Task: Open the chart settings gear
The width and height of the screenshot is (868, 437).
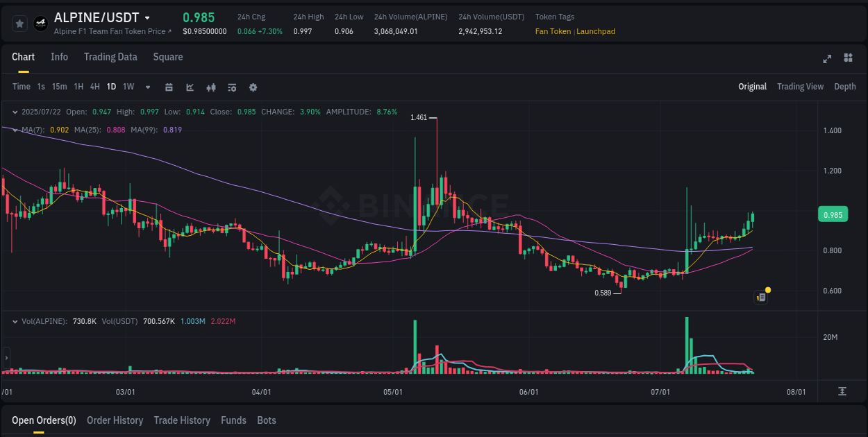Action: coord(253,87)
